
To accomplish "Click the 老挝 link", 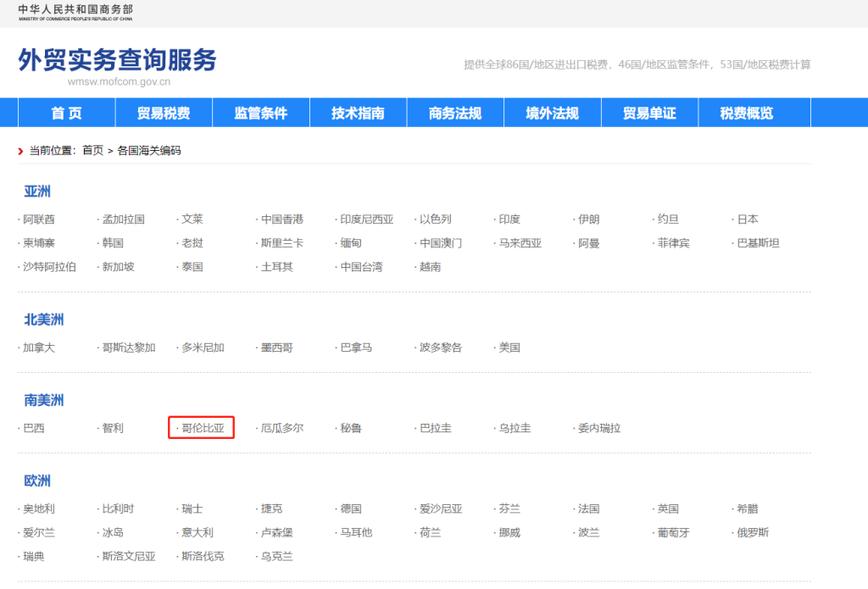I will 192,243.
